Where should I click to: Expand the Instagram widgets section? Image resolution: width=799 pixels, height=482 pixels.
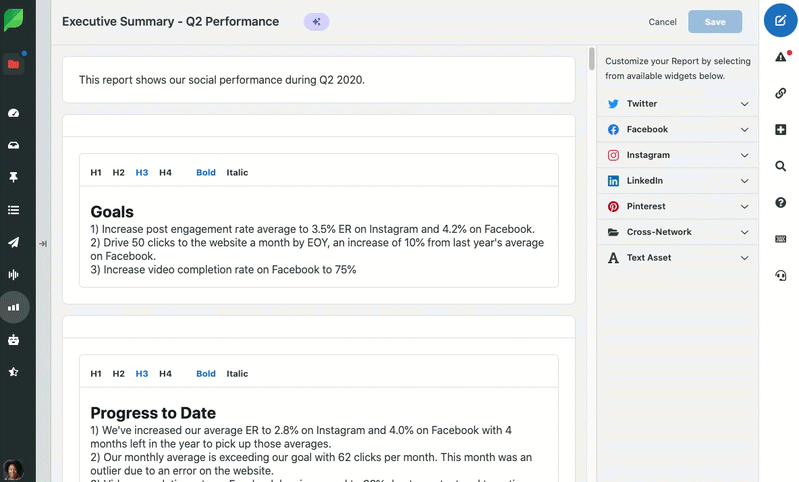coord(679,155)
